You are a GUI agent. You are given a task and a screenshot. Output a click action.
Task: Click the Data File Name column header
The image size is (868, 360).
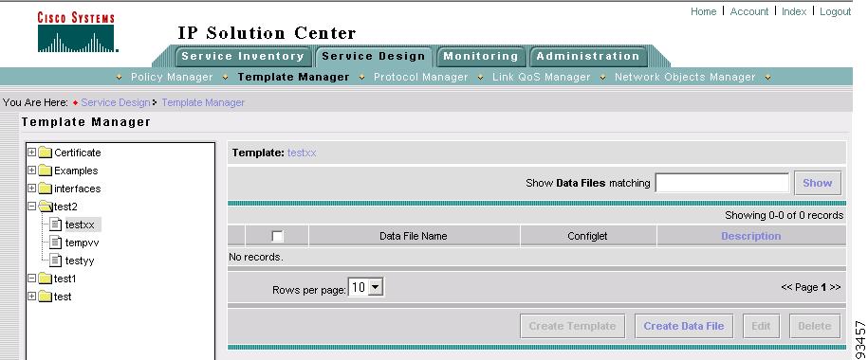[413, 236]
